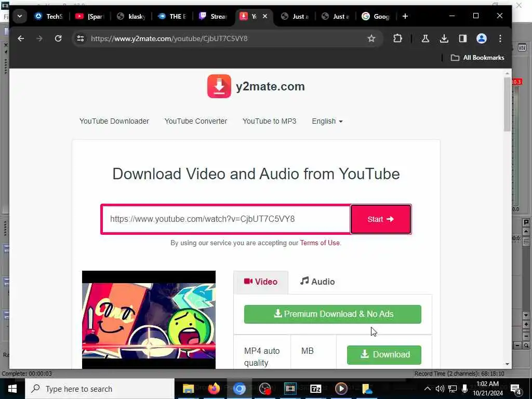Open YouTube Downloader page
The width and height of the screenshot is (532, 399).
(114, 121)
